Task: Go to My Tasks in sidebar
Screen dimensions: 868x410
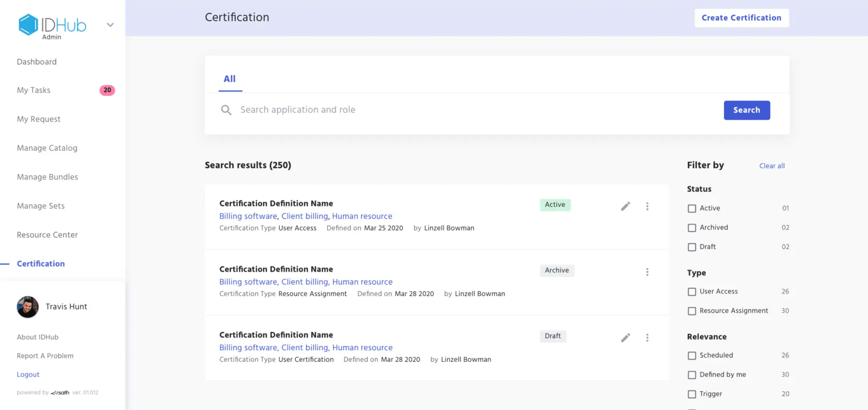Action: 34,90
